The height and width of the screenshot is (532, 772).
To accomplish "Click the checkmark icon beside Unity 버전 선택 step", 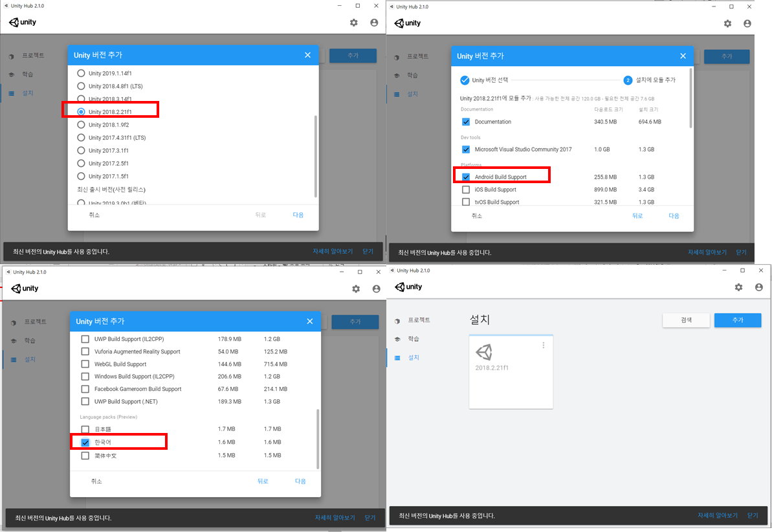I will 465,80.
